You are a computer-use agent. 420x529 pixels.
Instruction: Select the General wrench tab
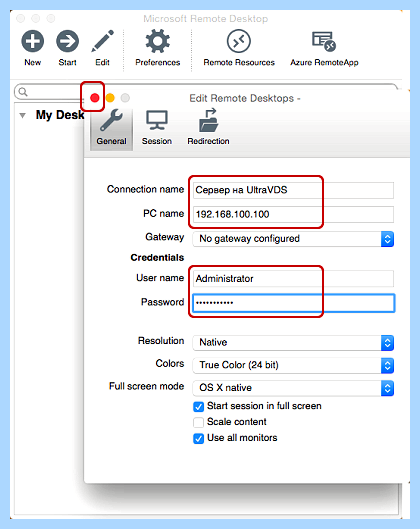click(x=111, y=129)
